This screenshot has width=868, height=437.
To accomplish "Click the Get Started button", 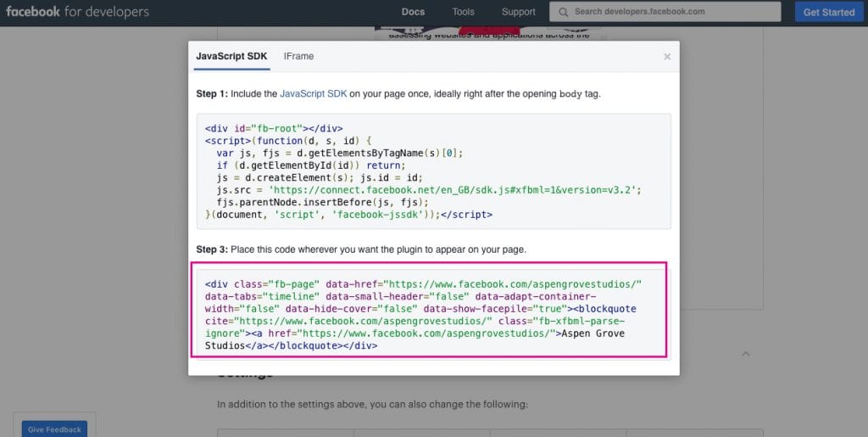I will [x=829, y=12].
